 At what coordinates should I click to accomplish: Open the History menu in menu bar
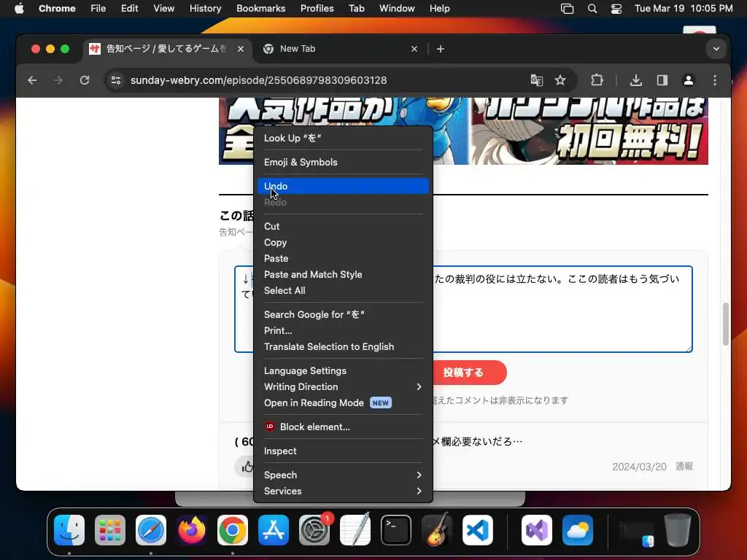pyautogui.click(x=205, y=9)
